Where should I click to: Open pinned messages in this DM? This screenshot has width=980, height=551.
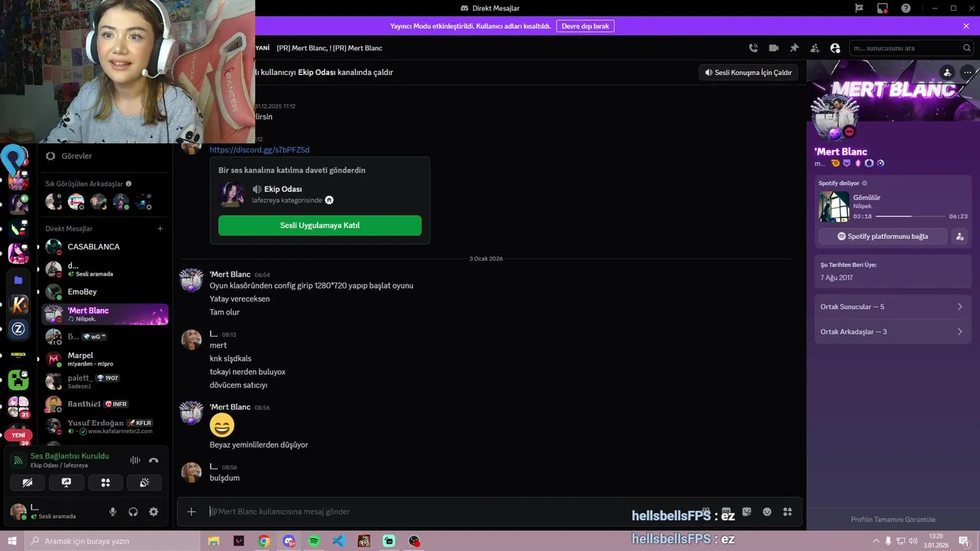[x=794, y=48]
